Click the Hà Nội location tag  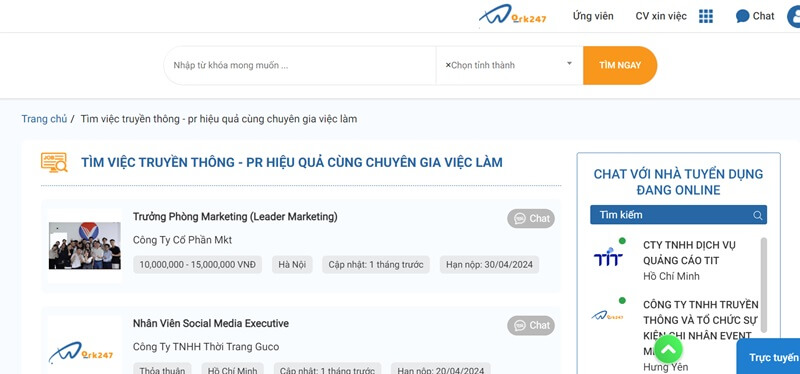click(x=292, y=265)
